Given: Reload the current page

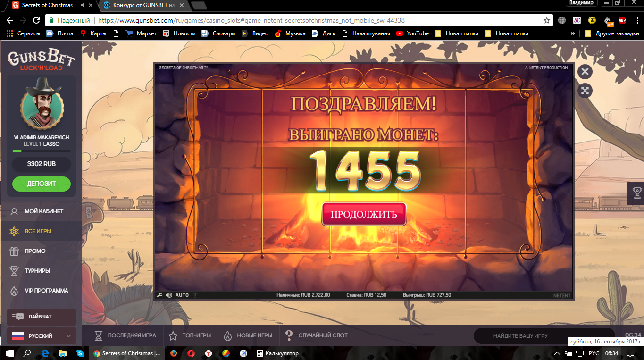Looking at the screenshot, I should tap(36, 20).
